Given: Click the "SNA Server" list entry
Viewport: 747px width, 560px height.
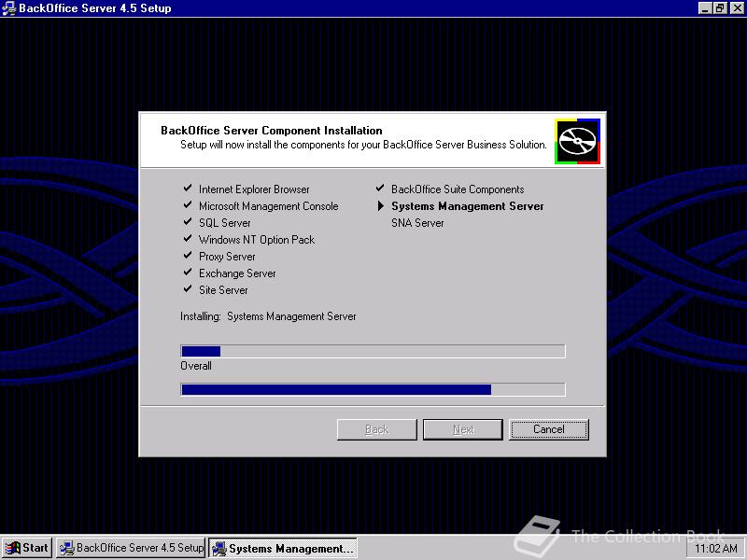Looking at the screenshot, I should 417,223.
